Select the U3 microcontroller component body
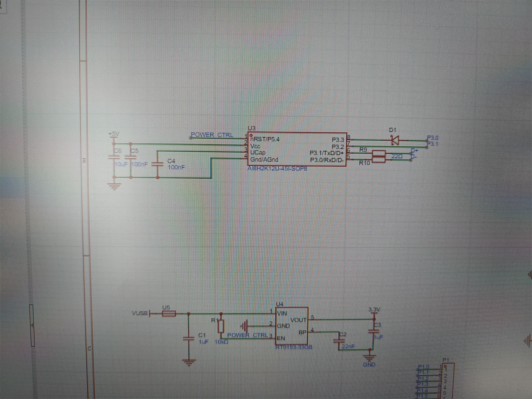532x399 pixels. pos(297,149)
